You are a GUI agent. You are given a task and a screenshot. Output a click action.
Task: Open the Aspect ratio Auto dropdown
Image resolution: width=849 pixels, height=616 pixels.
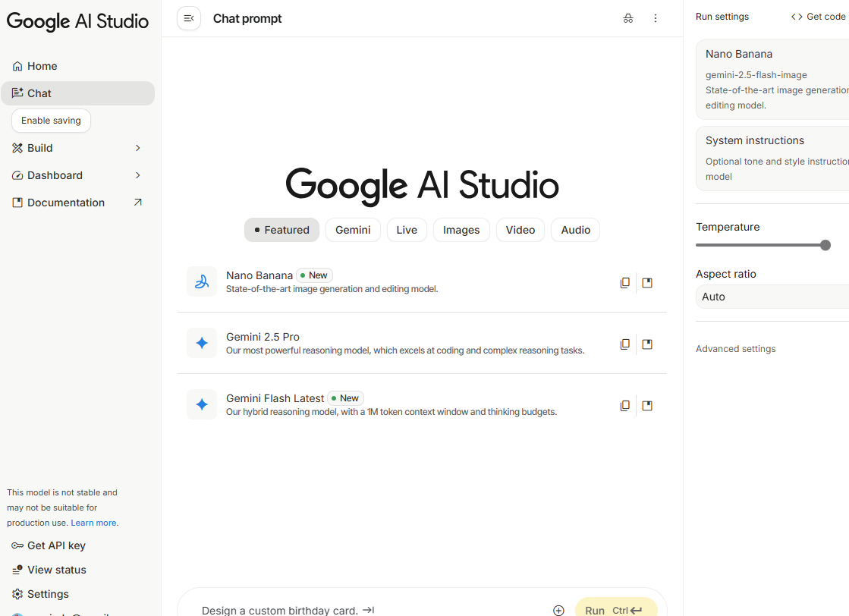[772, 297]
